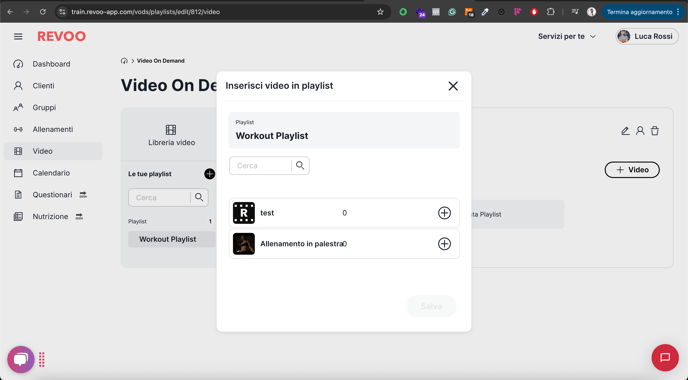Screen dimensions: 688x380
Task: Click the dotted drag handle beside chat widget
Action: point(42,360)
